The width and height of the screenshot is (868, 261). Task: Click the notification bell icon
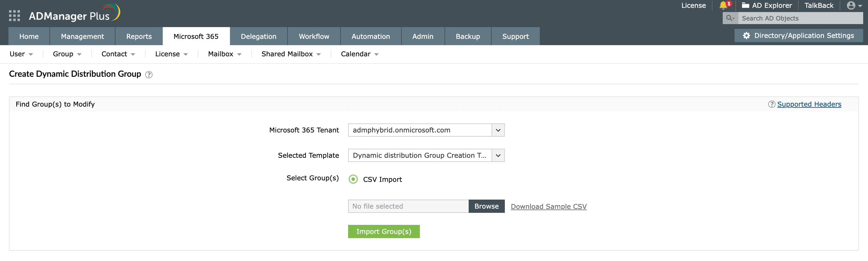click(723, 5)
